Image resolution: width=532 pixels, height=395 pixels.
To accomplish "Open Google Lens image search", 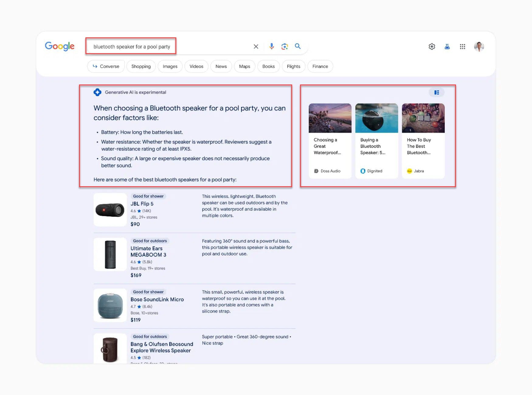I will (285, 46).
